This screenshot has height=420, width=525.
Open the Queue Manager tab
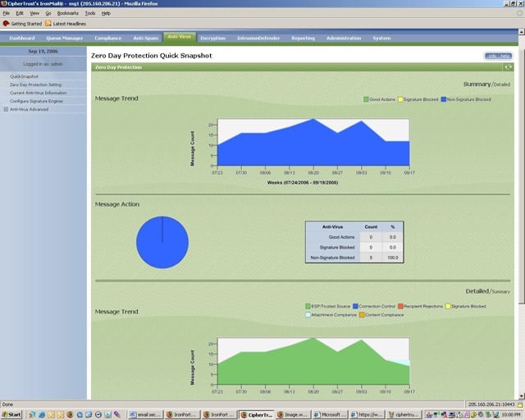click(64, 39)
